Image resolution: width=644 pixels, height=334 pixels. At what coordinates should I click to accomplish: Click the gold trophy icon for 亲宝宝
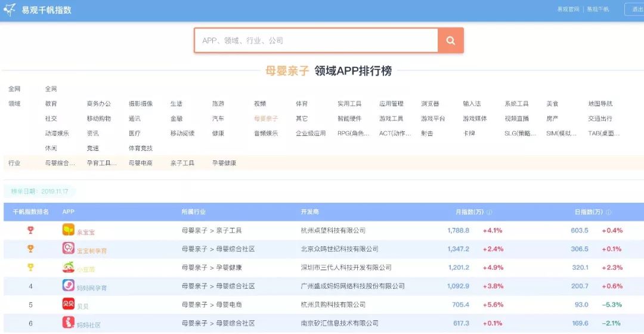click(x=30, y=230)
